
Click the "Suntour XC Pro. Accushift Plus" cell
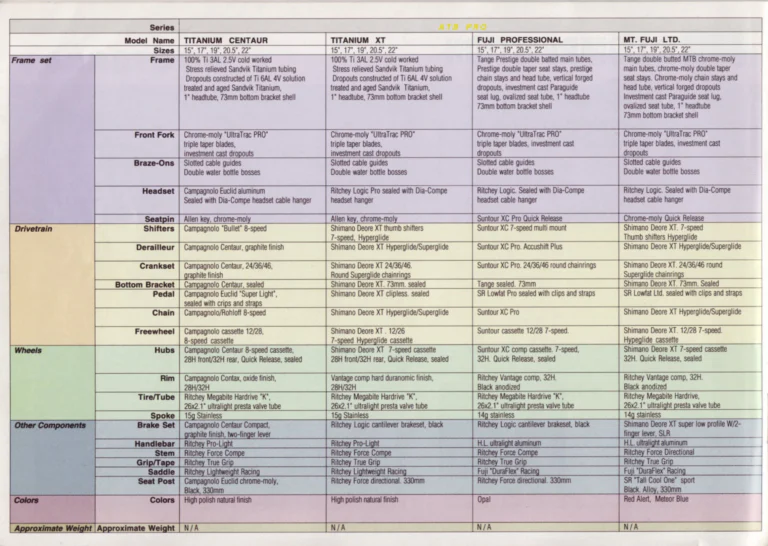(x=520, y=247)
